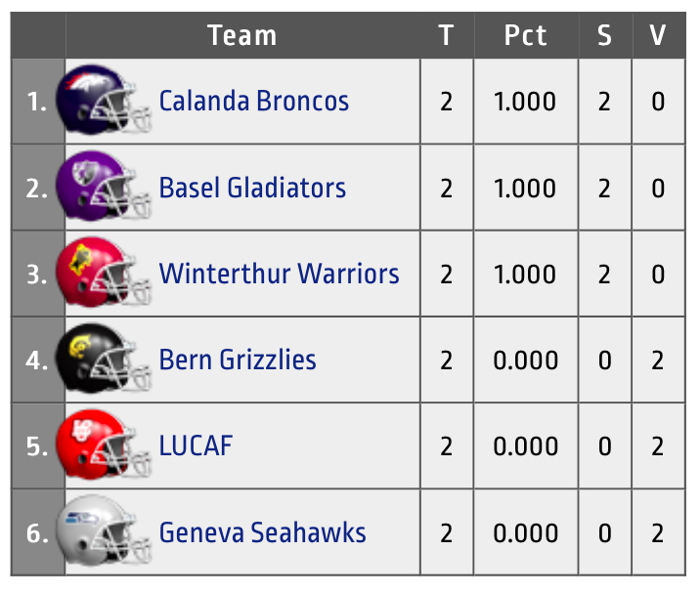Click the V column header

657,36
